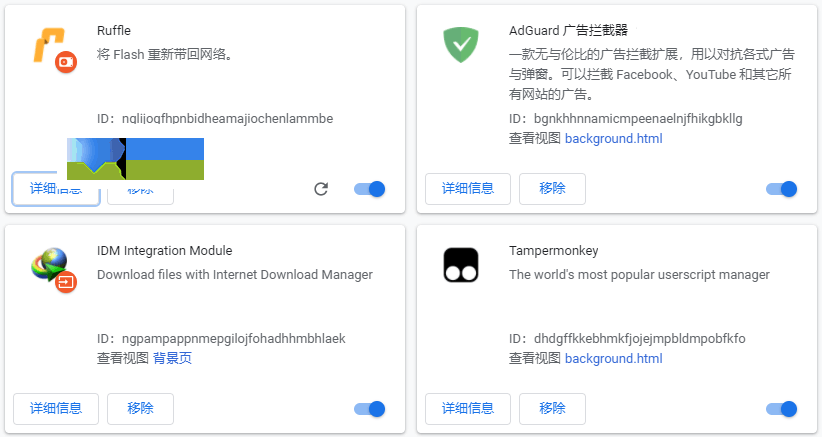This screenshot has height=437, width=822.
Task: Open IDM 背景页 view link
Action: pos(172,358)
